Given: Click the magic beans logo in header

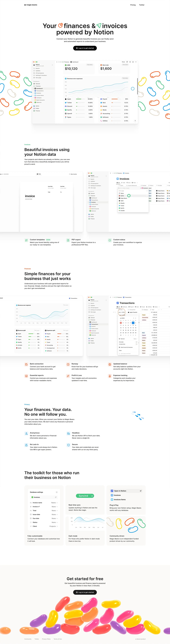Looking at the screenshot, I should [31, 5].
